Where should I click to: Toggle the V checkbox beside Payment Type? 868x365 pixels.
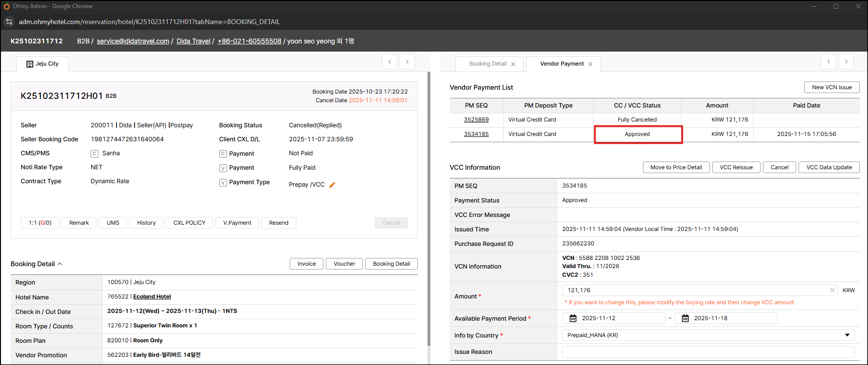tap(223, 183)
